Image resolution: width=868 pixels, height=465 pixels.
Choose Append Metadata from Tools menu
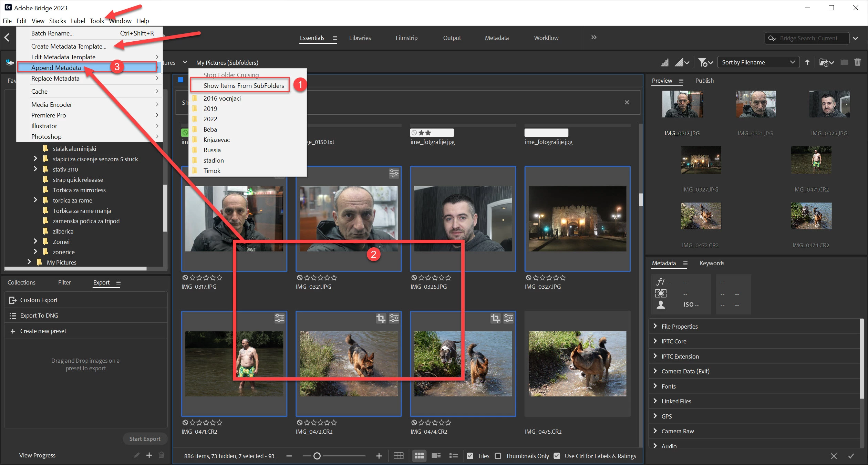[56, 68]
